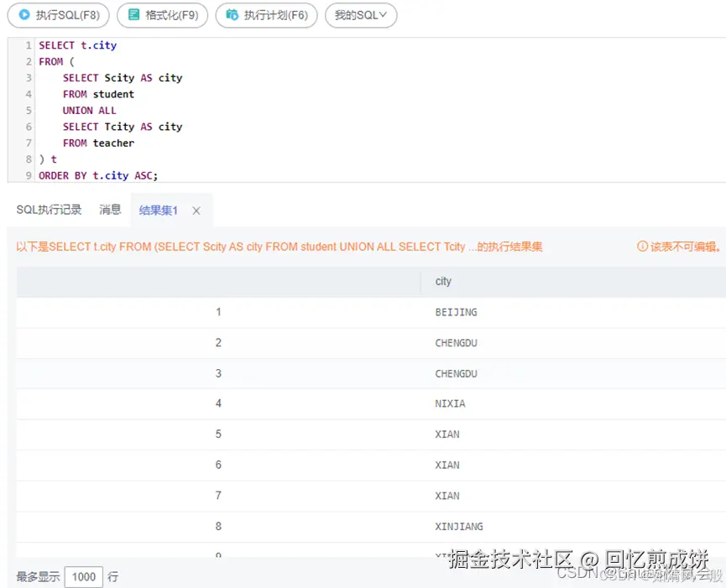The image size is (726, 588).
Task: Open the 我的SQL dropdown
Action: [361, 15]
